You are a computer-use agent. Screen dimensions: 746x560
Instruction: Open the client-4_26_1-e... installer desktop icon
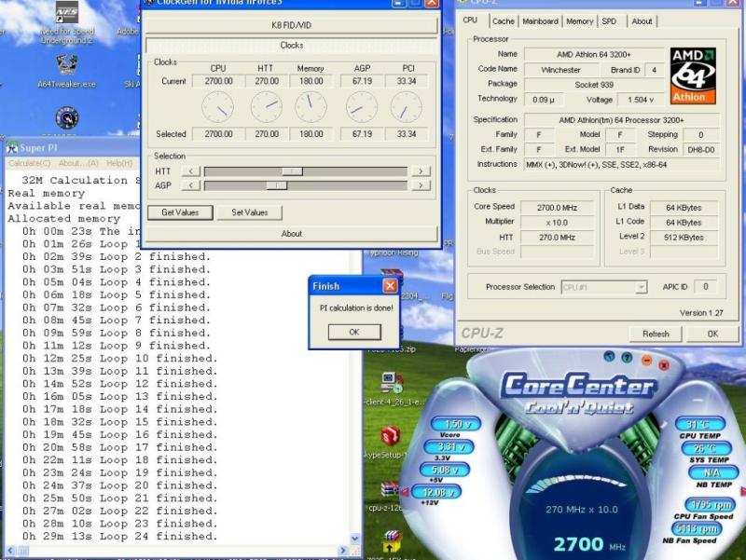point(393,383)
